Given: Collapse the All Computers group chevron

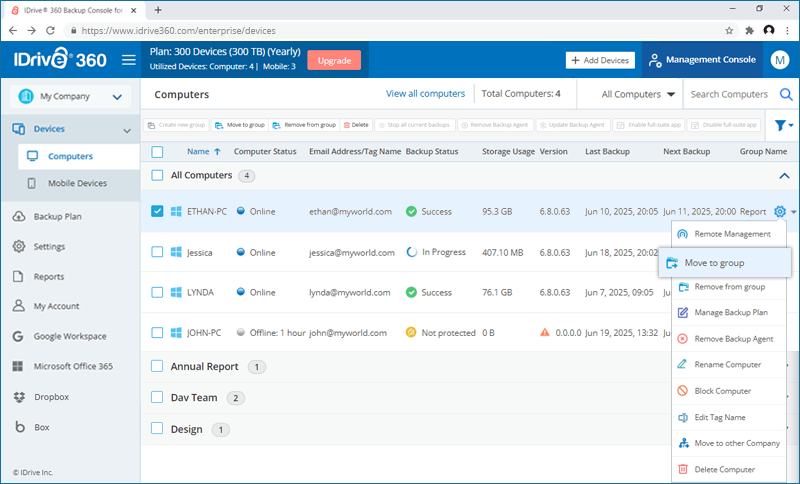Looking at the screenshot, I should pyautogui.click(x=782, y=176).
